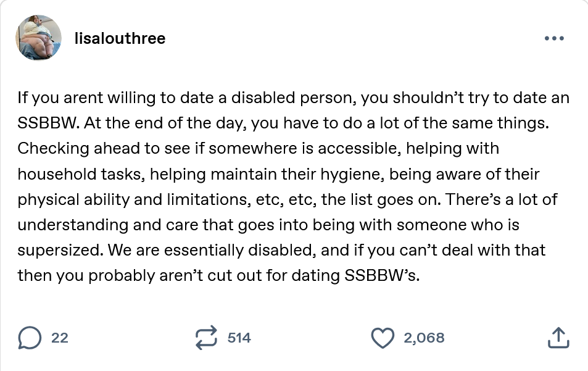This screenshot has height=371, width=588.
Task: Click the reblog count 514
Action: pyautogui.click(x=239, y=338)
